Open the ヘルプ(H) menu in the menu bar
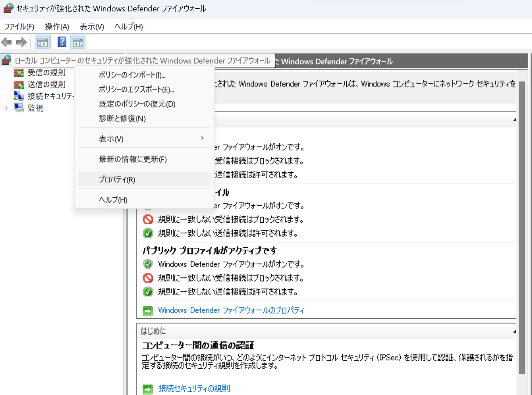Image resolution: width=532 pixels, height=395 pixels. tap(129, 26)
